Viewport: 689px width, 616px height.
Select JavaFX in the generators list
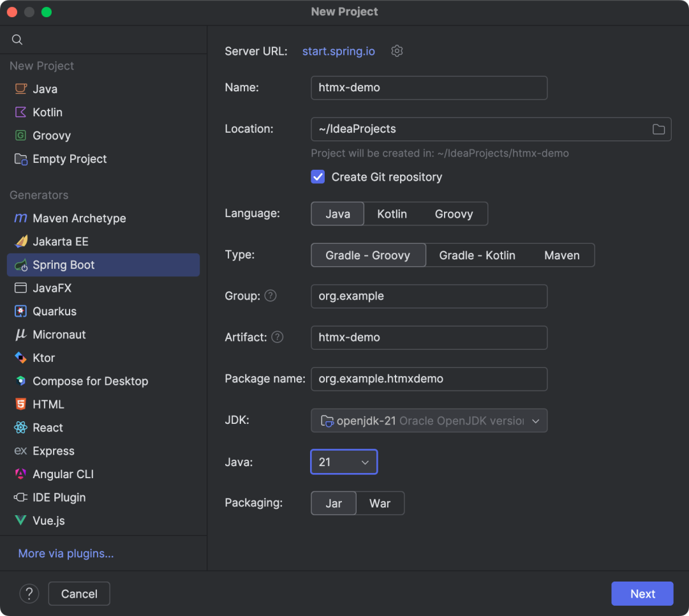[103, 288]
